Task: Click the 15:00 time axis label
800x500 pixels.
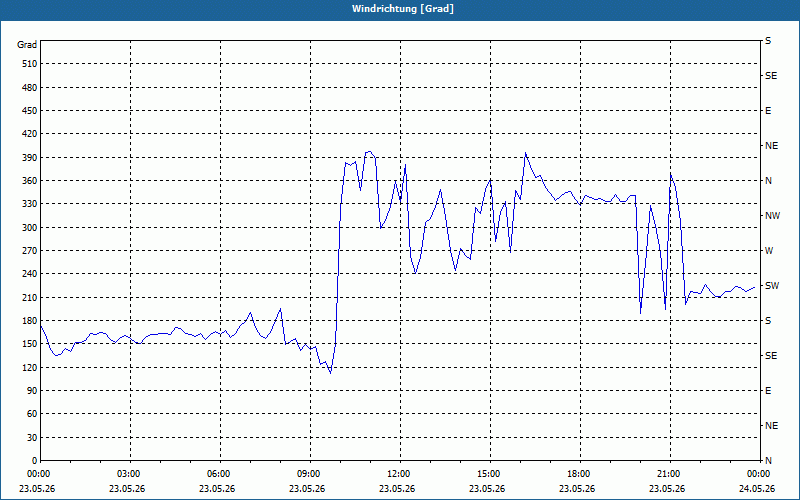Action: coord(488,473)
